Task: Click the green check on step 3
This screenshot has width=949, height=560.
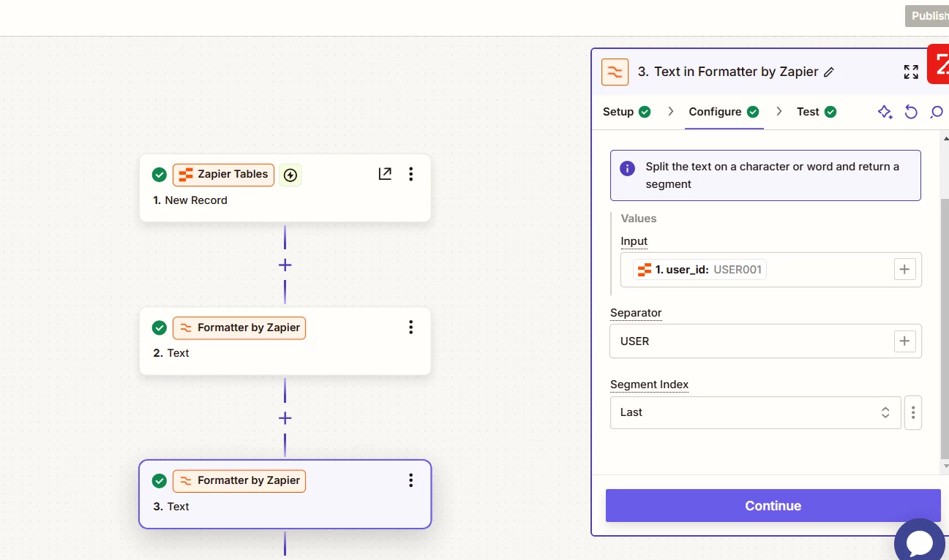Action: point(159,480)
